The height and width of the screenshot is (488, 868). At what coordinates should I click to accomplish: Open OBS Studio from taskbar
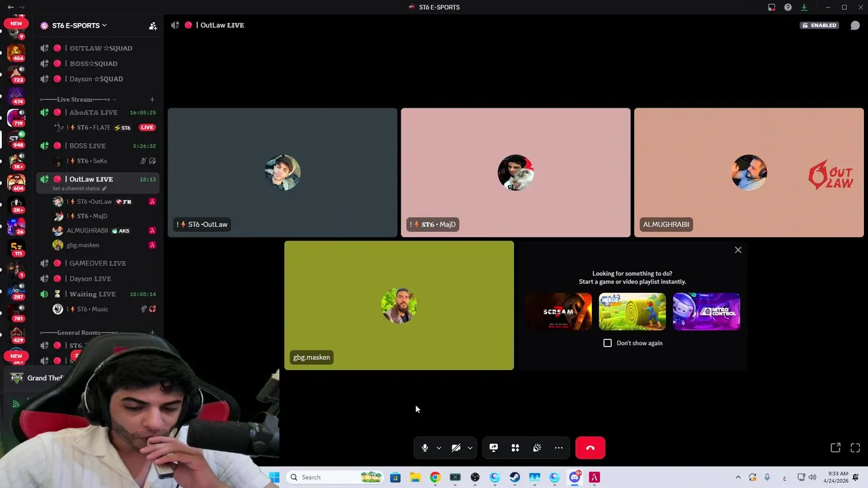point(475,477)
